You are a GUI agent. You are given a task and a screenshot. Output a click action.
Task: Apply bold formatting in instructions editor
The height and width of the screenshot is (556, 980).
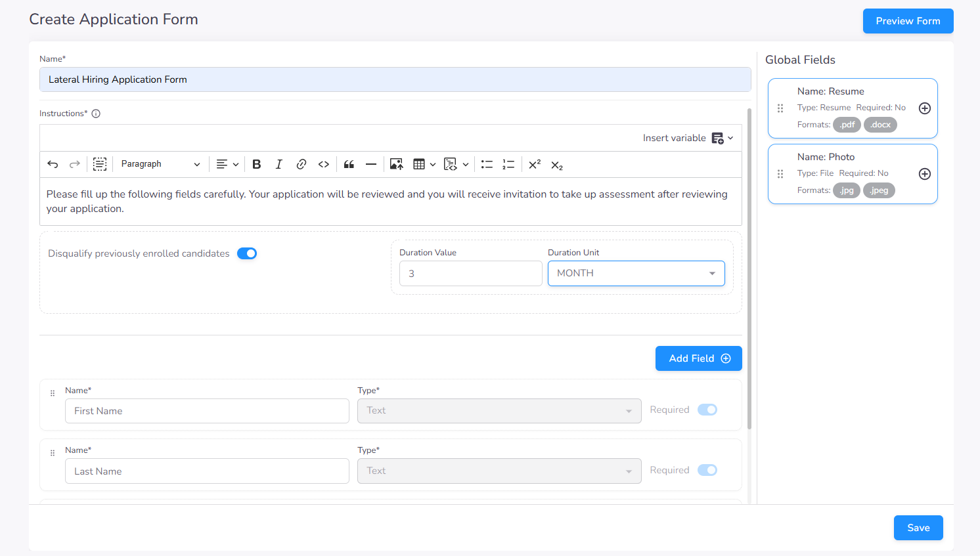pos(257,164)
